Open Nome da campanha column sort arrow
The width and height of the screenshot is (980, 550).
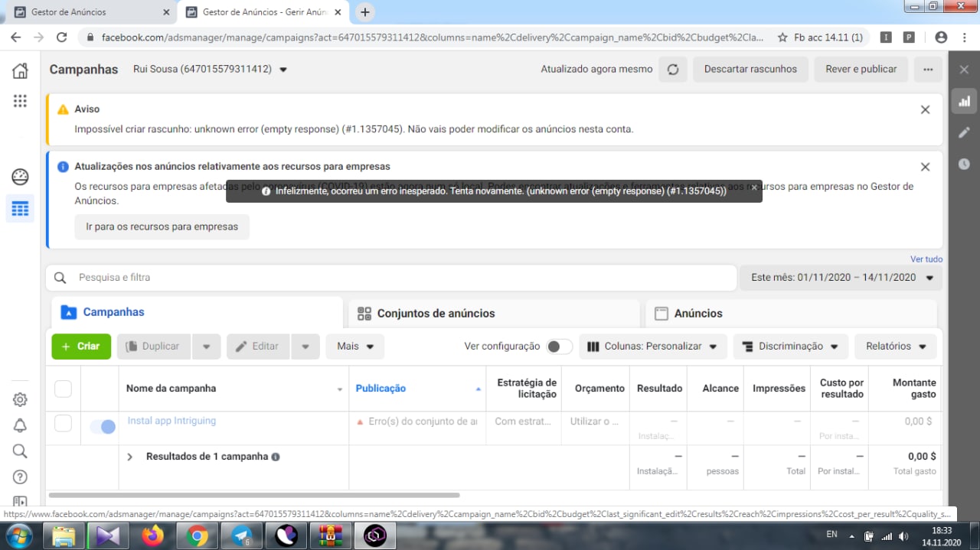click(x=340, y=389)
